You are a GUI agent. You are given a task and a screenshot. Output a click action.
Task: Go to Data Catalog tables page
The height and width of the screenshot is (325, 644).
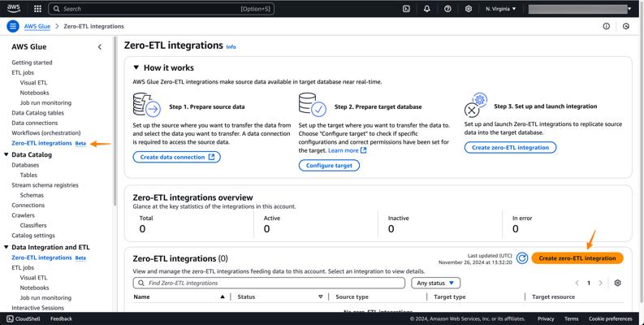(x=37, y=113)
